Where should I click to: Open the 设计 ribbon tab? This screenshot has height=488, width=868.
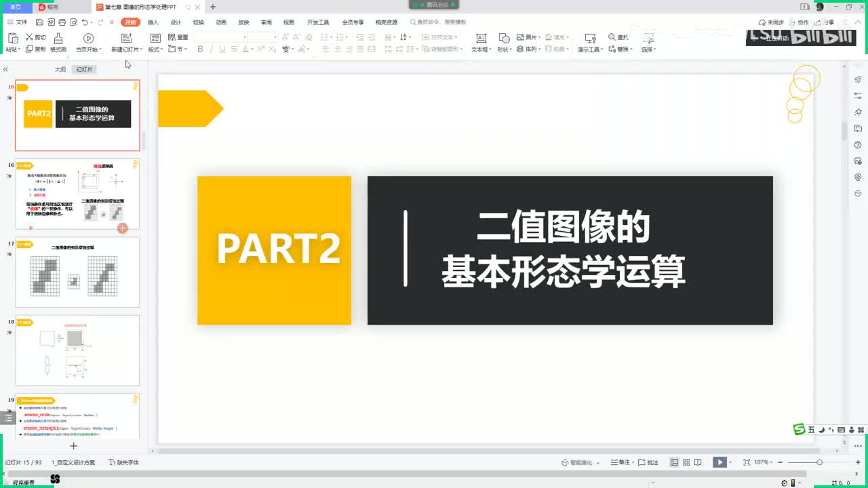(176, 22)
